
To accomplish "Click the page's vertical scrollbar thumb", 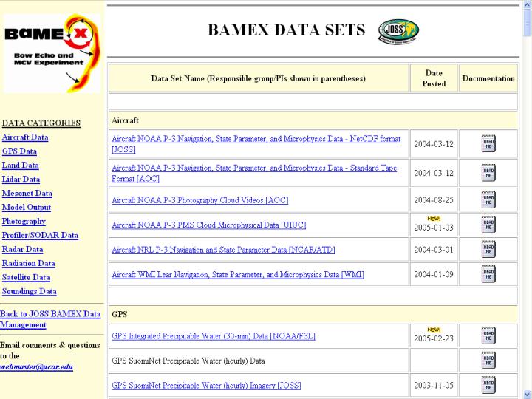I will (528, 22).
